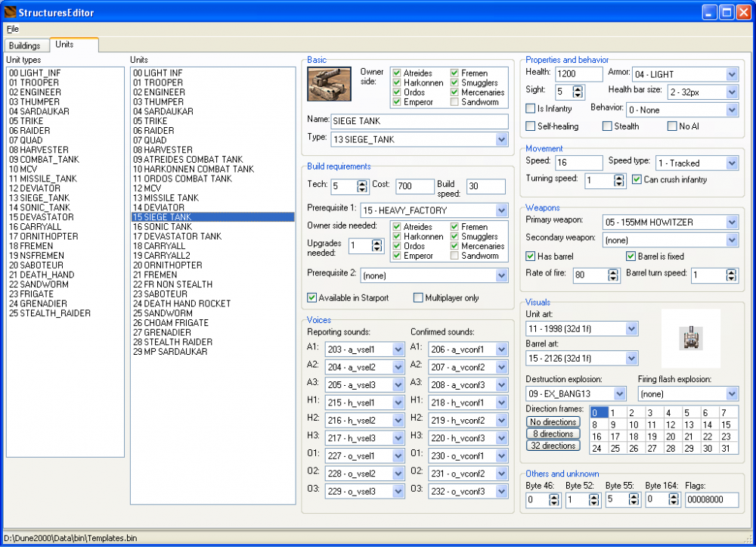Increase the Turning speed spinner

point(620,177)
